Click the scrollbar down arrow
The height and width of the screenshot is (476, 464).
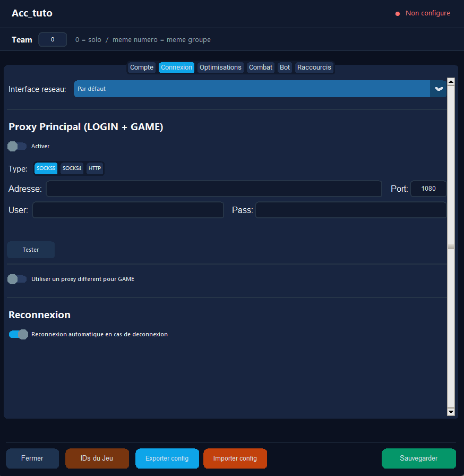pyautogui.click(x=451, y=412)
